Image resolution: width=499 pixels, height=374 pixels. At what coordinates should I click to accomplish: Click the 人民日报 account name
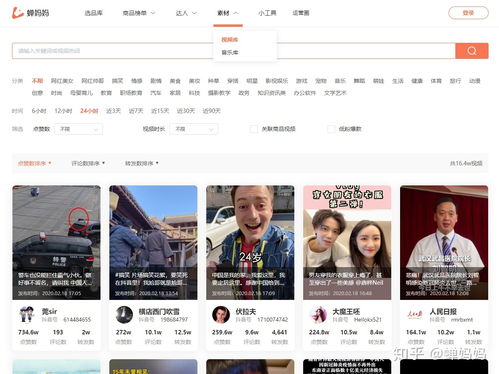pyautogui.click(x=443, y=311)
